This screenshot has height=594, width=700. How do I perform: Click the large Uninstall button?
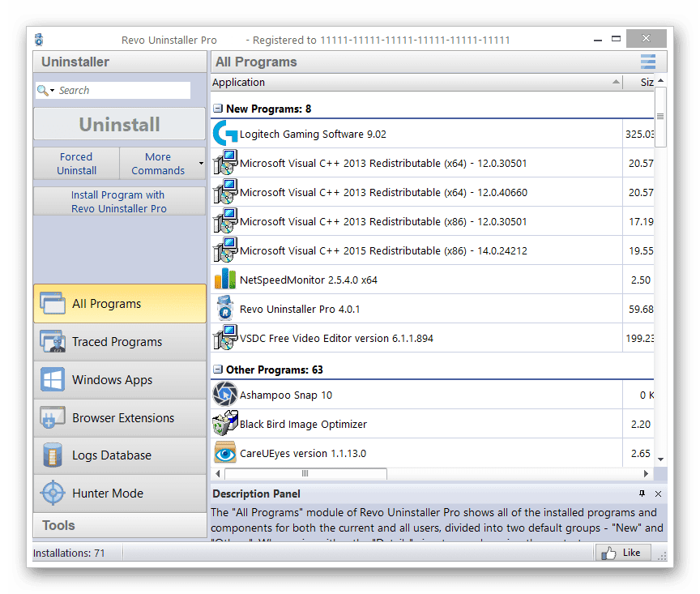pyautogui.click(x=120, y=124)
